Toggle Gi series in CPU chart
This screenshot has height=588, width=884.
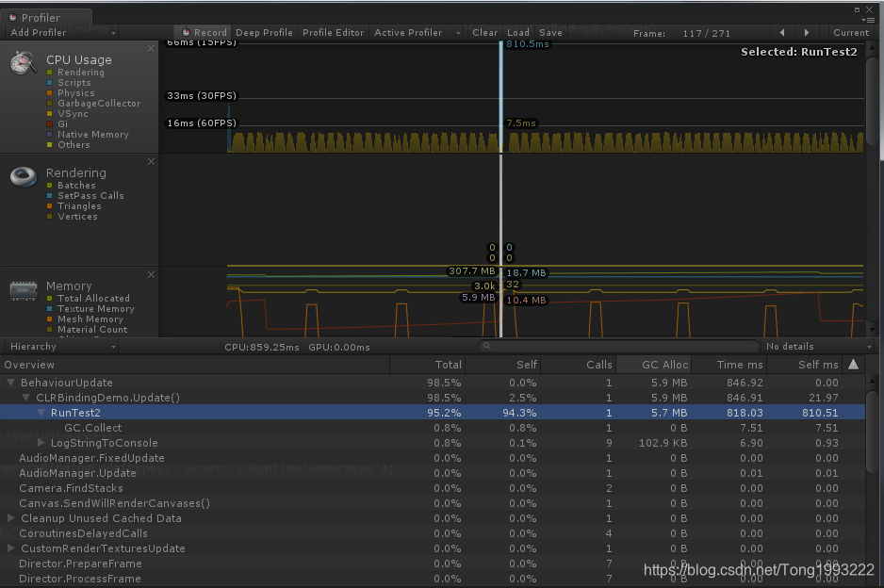point(50,124)
